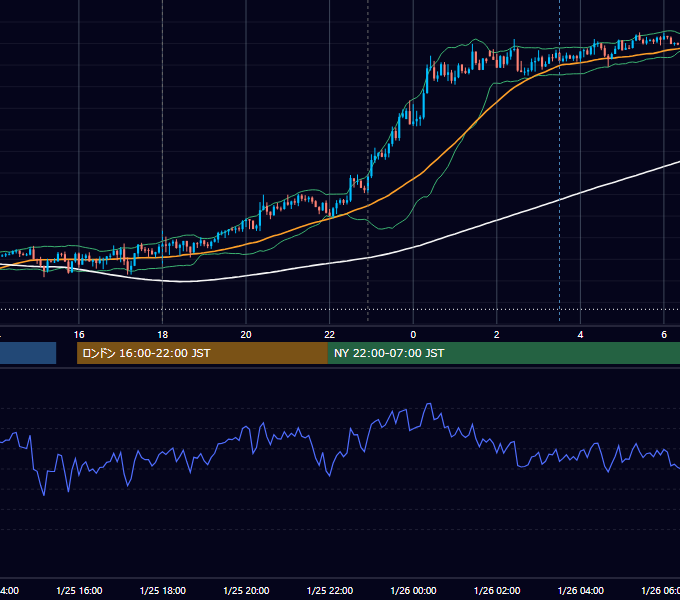The width and height of the screenshot is (680, 600).
Task: Click the 1/26 04:00 date label
Action: (581, 590)
